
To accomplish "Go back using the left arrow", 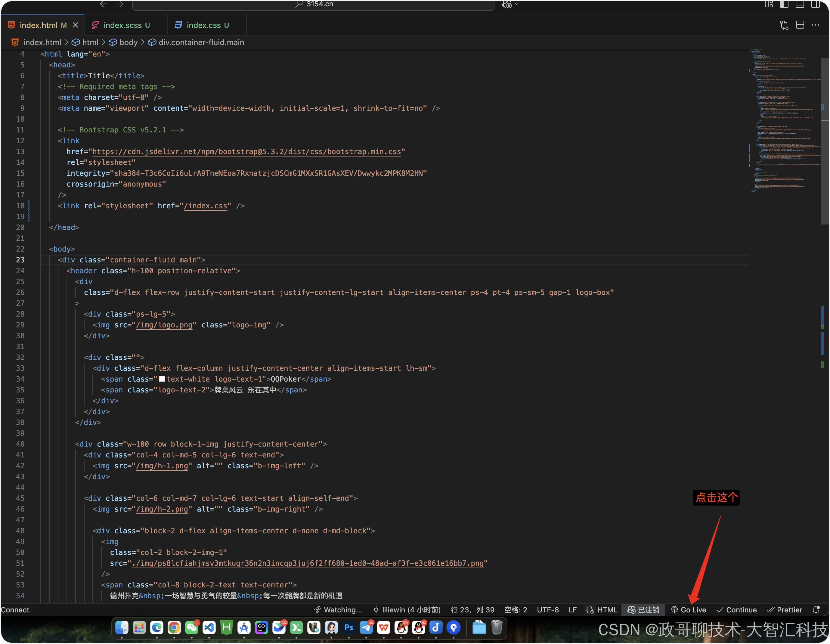I will 104,4.
